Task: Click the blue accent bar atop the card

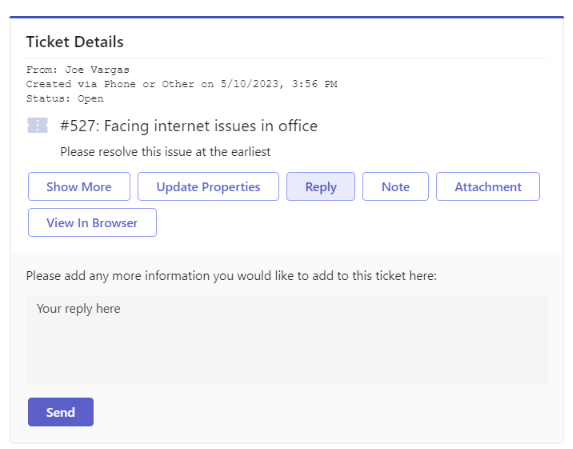Action: (x=286, y=17)
